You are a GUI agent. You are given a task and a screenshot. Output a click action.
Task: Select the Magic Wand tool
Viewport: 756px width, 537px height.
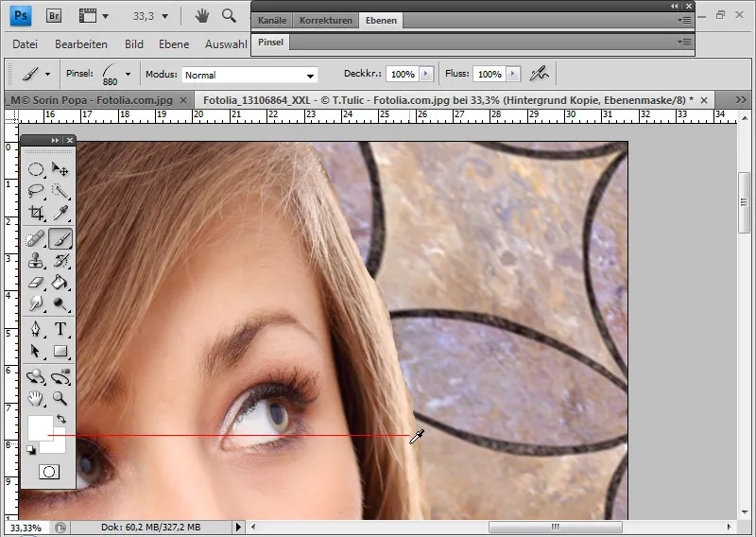click(x=60, y=191)
